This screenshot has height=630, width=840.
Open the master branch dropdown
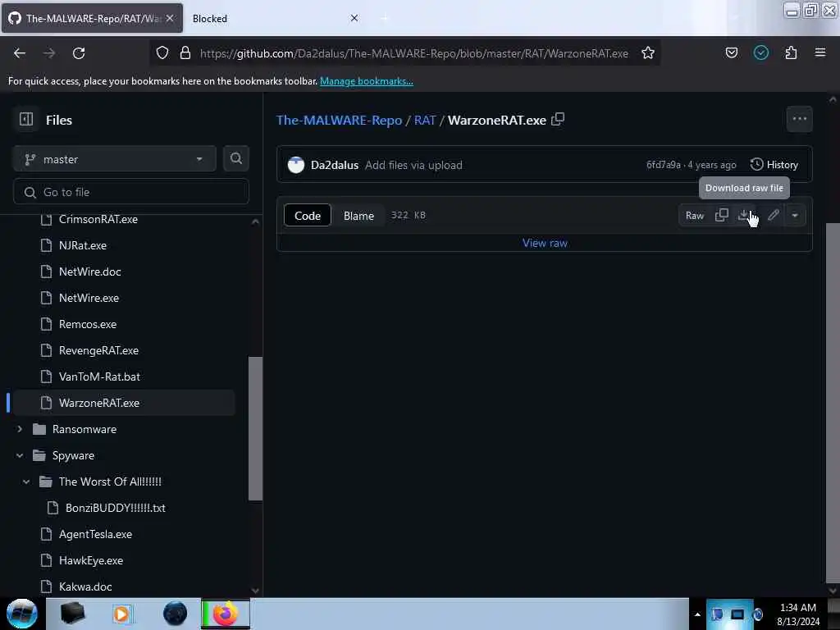click(115, 159)
